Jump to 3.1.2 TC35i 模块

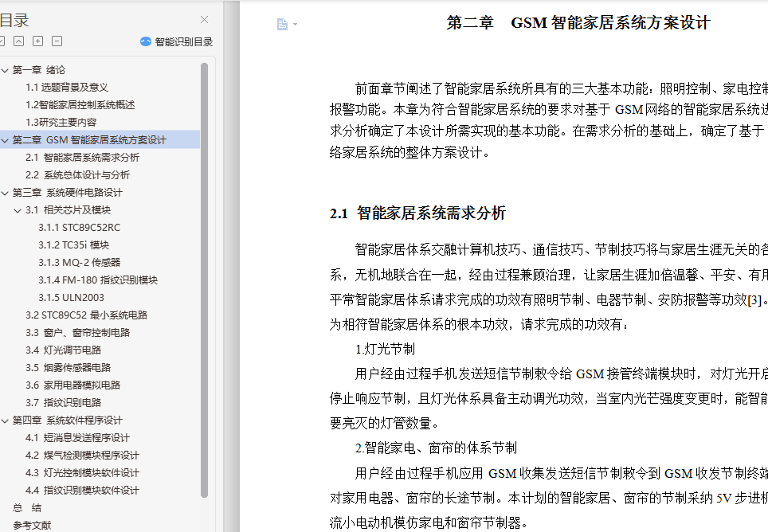73,245
